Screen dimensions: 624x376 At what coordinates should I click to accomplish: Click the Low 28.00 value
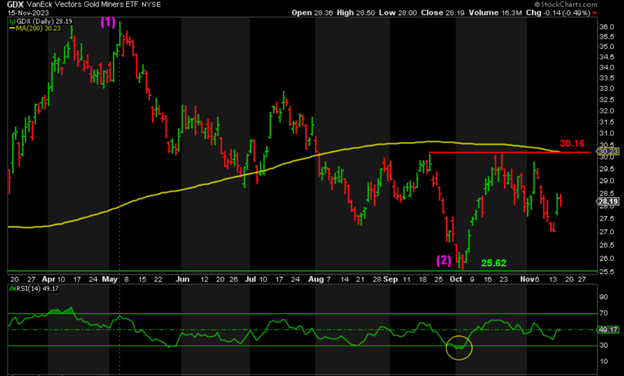[x=398, y=13]
